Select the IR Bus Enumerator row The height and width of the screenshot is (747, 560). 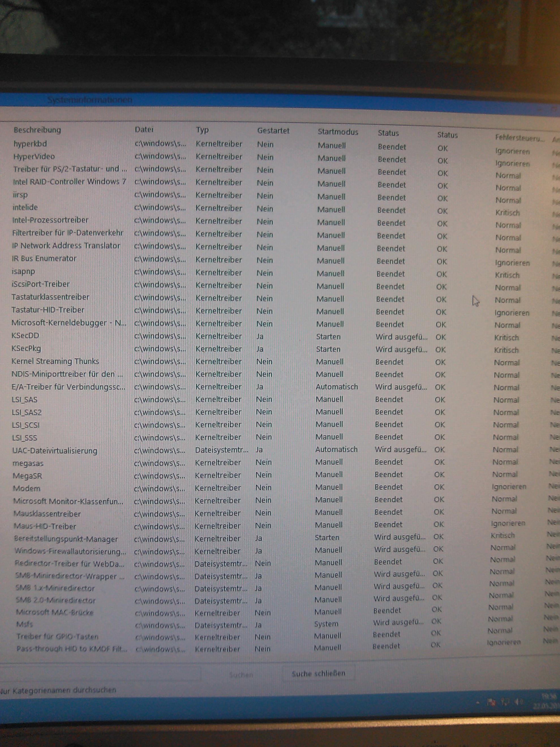coord(44,259)
